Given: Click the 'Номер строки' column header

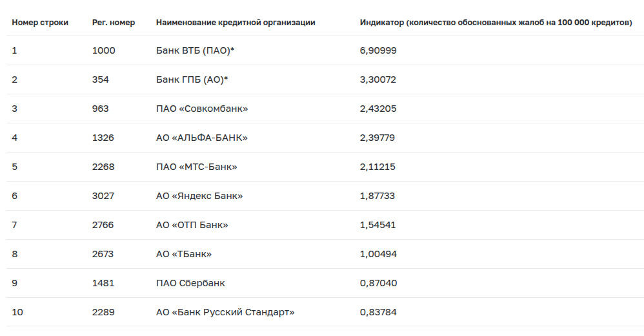Looking at the screenshot, I should pos(40,23).
